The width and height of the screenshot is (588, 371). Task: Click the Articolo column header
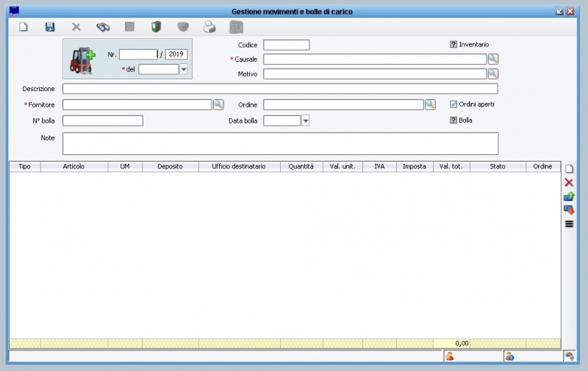coord(73,167)
